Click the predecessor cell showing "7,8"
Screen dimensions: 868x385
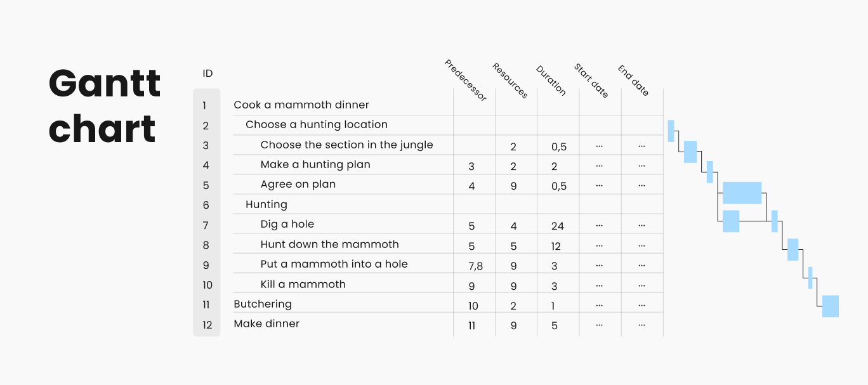pos(475,266)
